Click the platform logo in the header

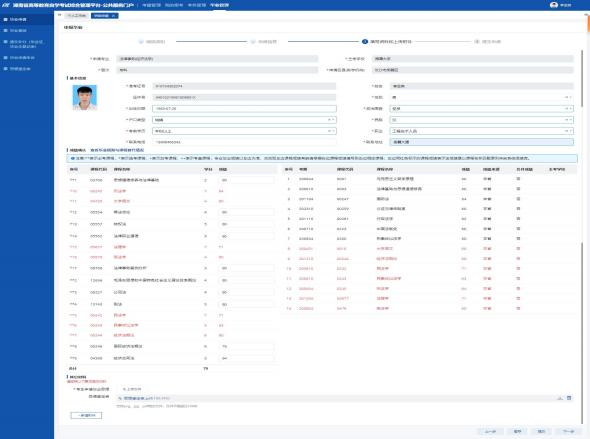coord(6,5)
